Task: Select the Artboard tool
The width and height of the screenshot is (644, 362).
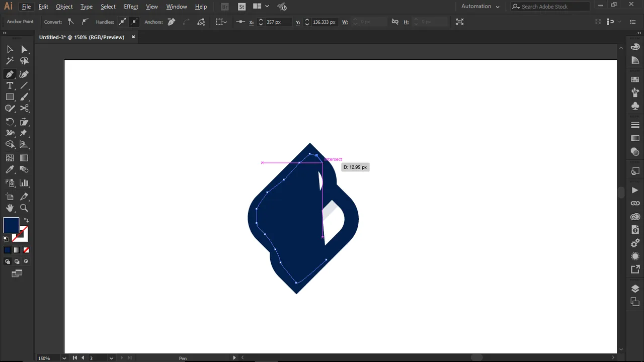Action: pos(10,197)
